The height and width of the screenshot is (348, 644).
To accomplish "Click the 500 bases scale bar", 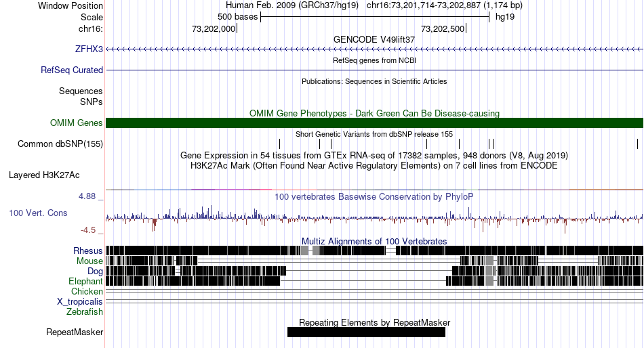I will click(375, 17).
